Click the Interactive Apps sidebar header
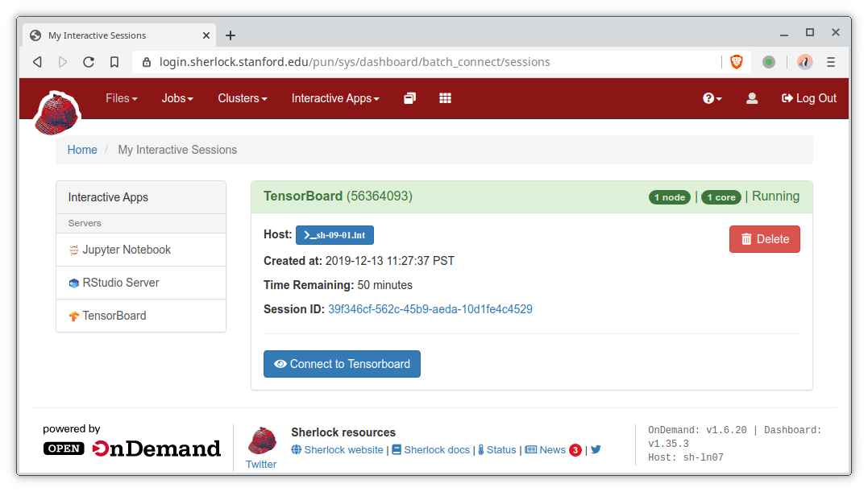This screenshot has height=492, width=868. [141, 197]
